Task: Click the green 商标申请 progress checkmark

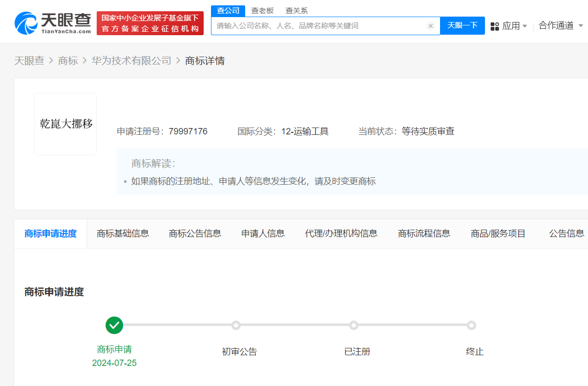Action: click(x=114, y=325)
